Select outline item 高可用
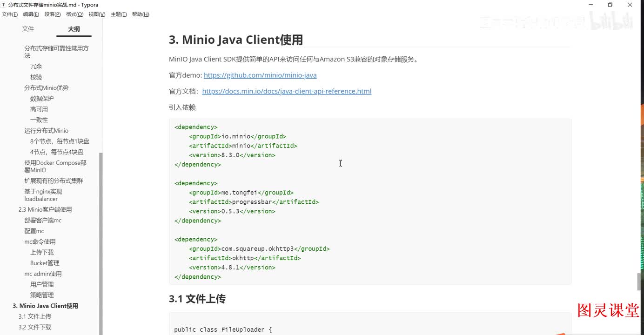The height and width of the screenshot is (335, 644). click(x=39, y=109)
